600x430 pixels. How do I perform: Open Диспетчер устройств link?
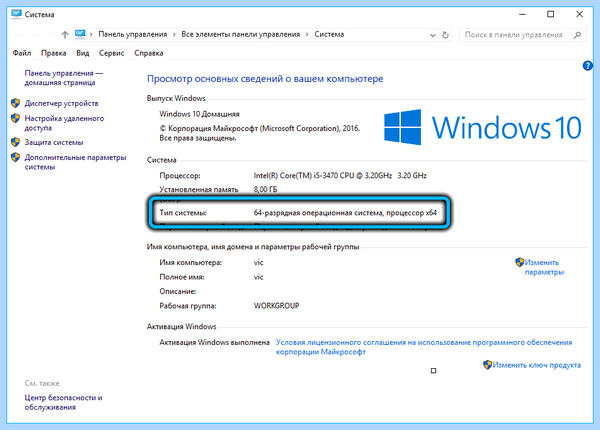coord(62,103)
